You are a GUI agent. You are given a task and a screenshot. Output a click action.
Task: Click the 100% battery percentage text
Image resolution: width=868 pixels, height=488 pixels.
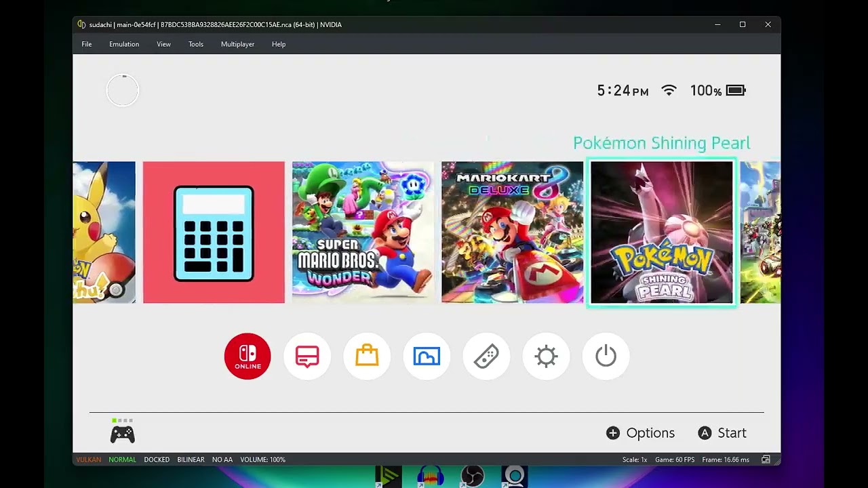[706, 90]
